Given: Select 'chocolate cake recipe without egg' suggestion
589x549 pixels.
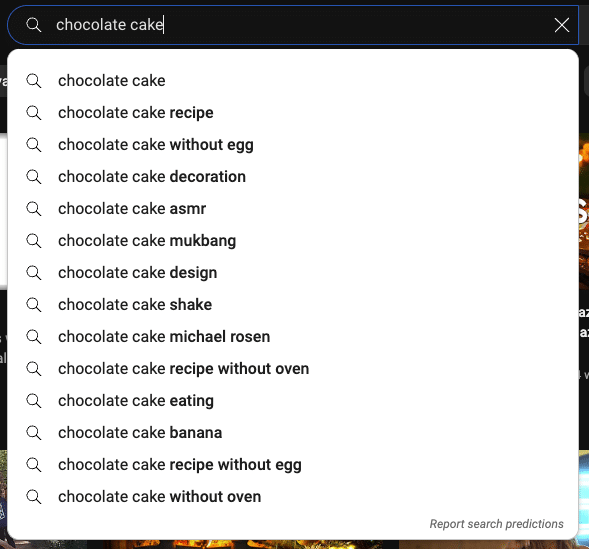Looking at the screenshot, I should click(293, 465).
